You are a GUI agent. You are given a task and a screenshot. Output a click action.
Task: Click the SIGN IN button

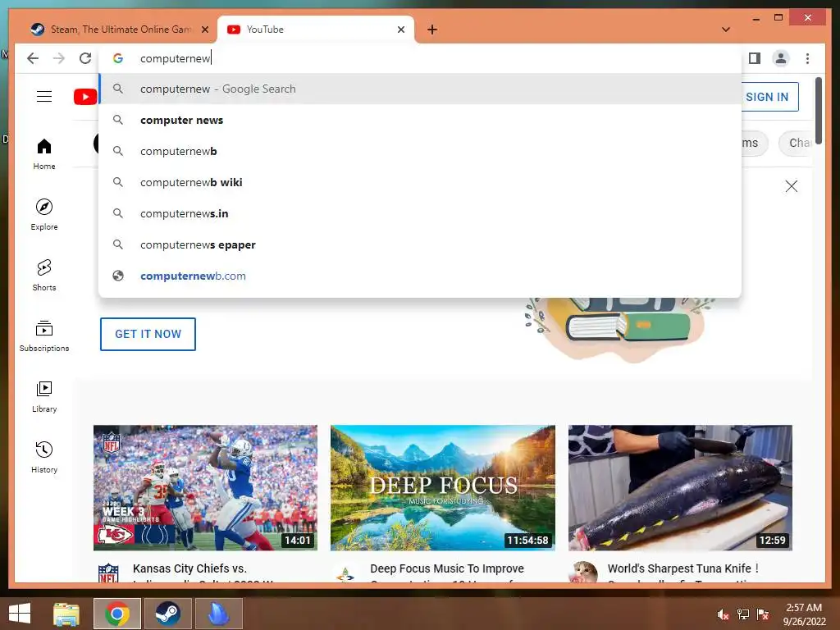coord(769,97)
